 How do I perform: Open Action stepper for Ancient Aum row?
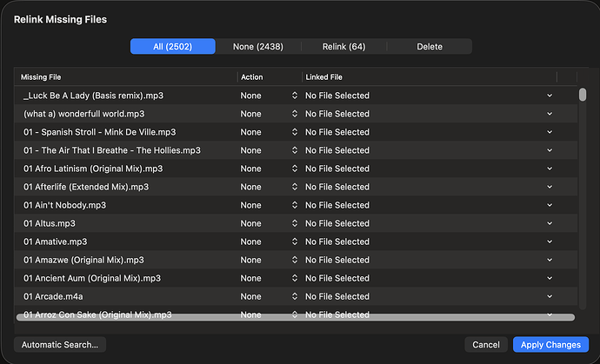[295, 278]
